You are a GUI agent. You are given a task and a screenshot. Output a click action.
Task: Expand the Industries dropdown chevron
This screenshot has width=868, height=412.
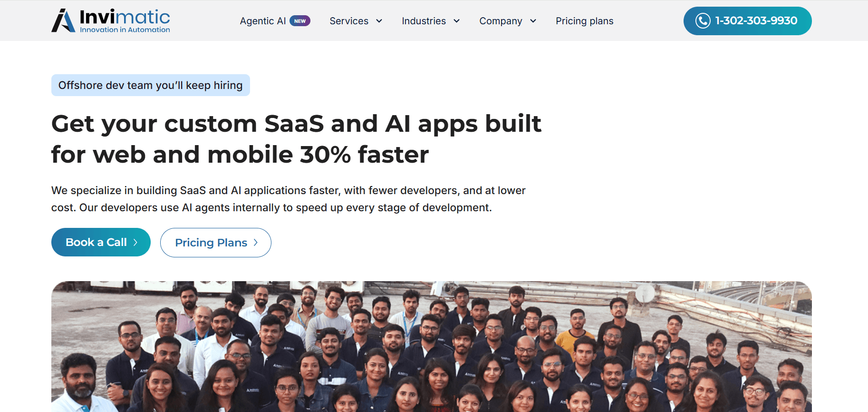[456, 21]
